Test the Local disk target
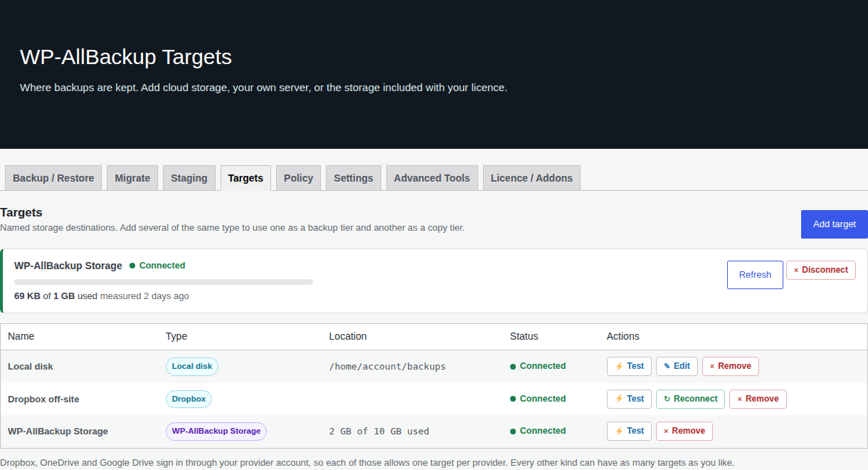 coord(629,366)
